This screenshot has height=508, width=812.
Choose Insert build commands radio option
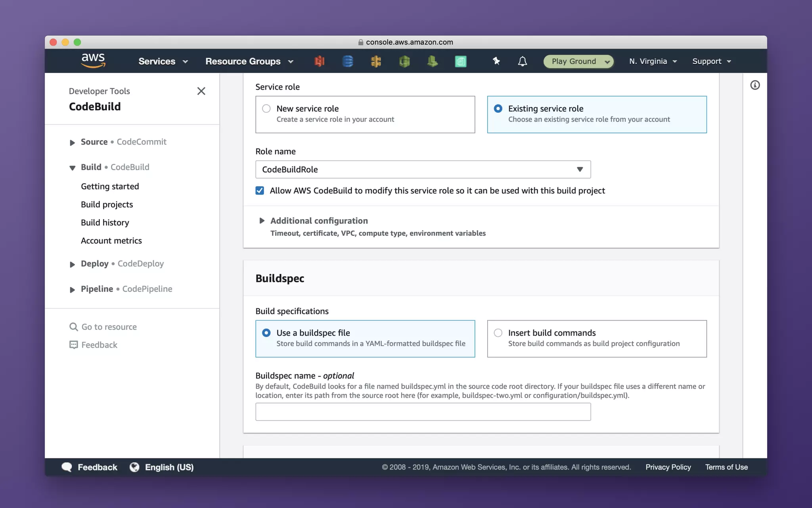[x=498, y=333]
